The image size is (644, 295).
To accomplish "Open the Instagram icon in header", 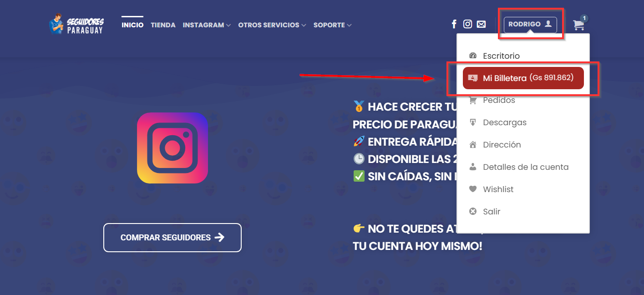I will [467, 24].
